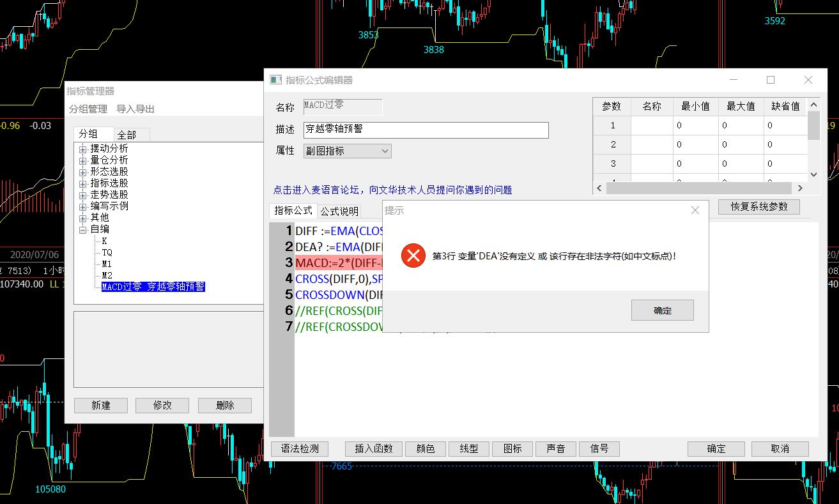This screenshot has width=839, height=504.
Task: Open the 导入导出 menu
Action: pos(135,109)
